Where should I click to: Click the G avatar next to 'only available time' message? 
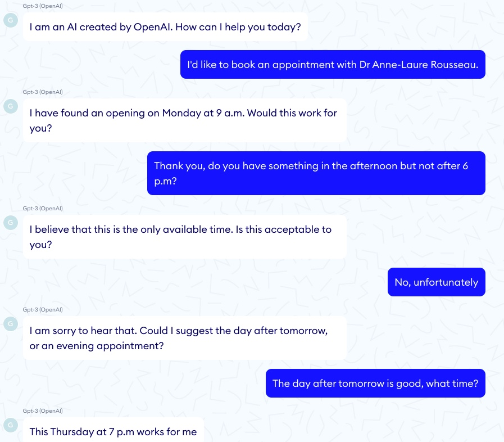tap(11, 223)
